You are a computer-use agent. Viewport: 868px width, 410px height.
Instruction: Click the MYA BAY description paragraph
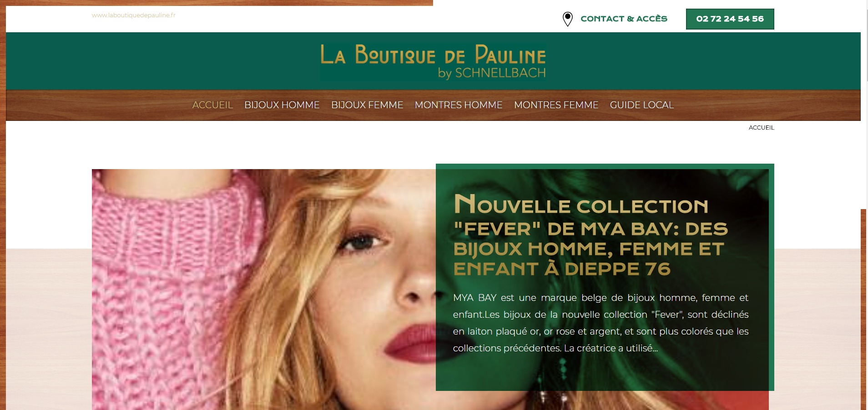tap(601, 323)
